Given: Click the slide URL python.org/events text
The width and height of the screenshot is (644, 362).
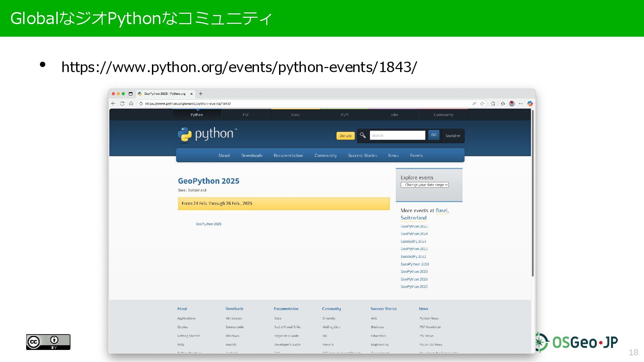Looking at the screenshot, I should tap(239, 67).
